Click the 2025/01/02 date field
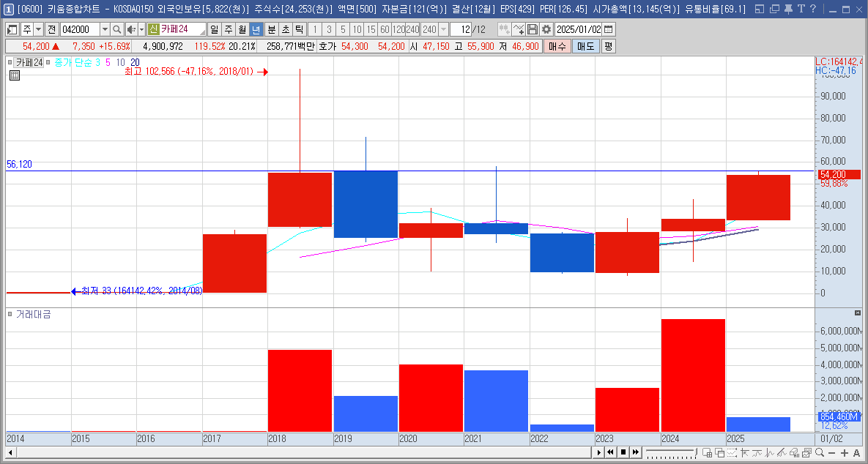The image size is (868, 464). 578,29
